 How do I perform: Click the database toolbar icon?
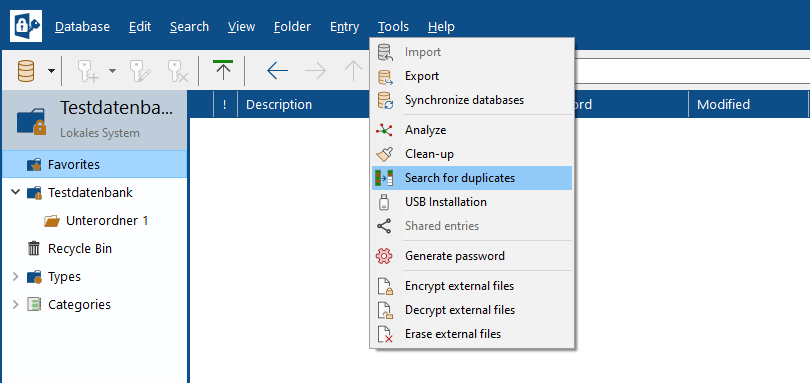coord(26,71)
